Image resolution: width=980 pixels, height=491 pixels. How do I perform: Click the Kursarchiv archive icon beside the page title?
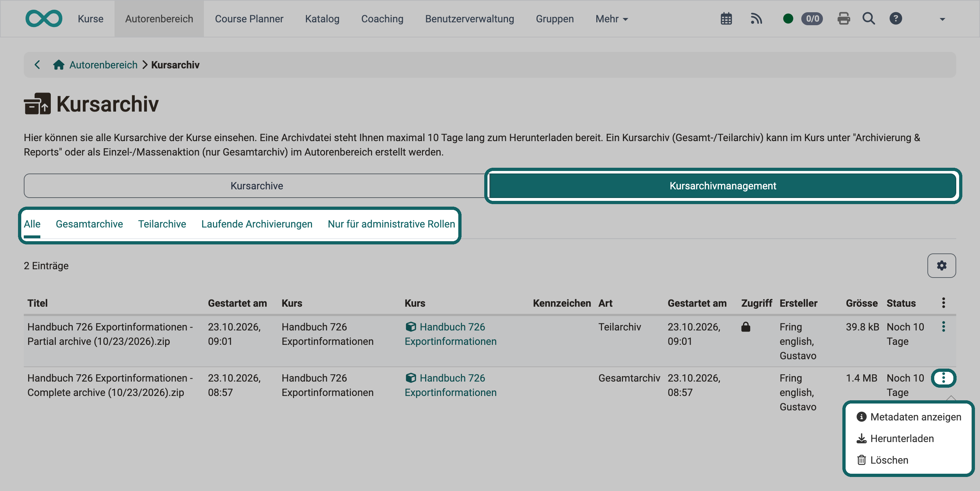(37, 103)
